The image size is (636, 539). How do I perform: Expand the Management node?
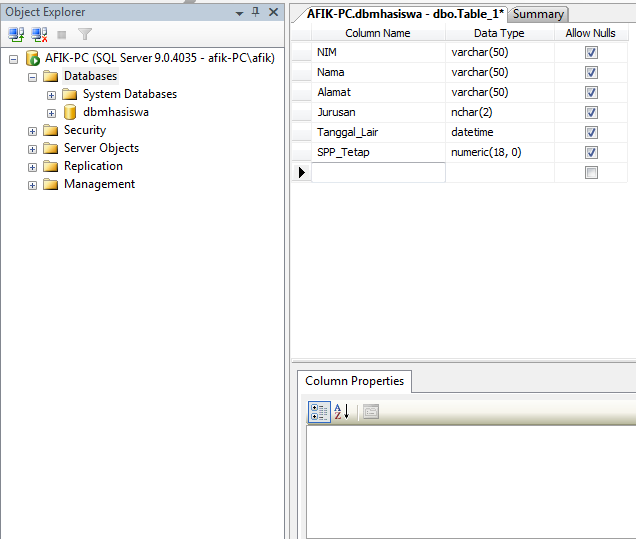click(32, 185)
